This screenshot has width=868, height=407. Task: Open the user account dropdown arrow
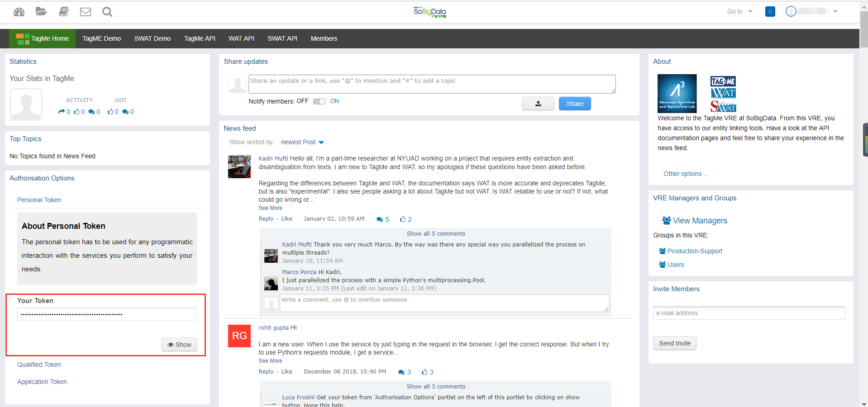tap(835, 11)
